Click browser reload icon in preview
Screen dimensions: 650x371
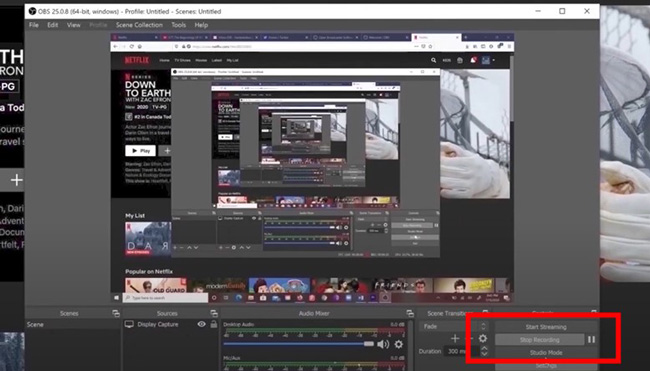[x=131, y=46]
